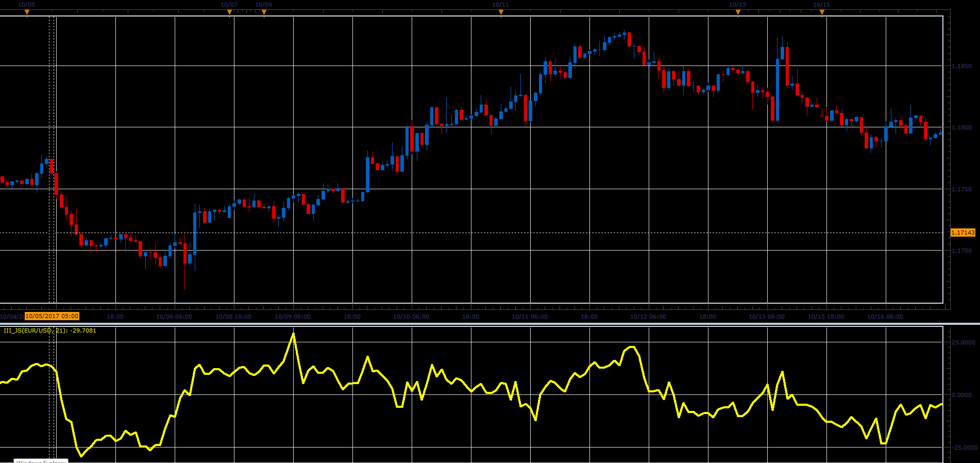Image resolution: width=980 pixels, height=463 pixels.
Task: Click the 10/09 06:00 time axis label
Action: coord(293,317)
